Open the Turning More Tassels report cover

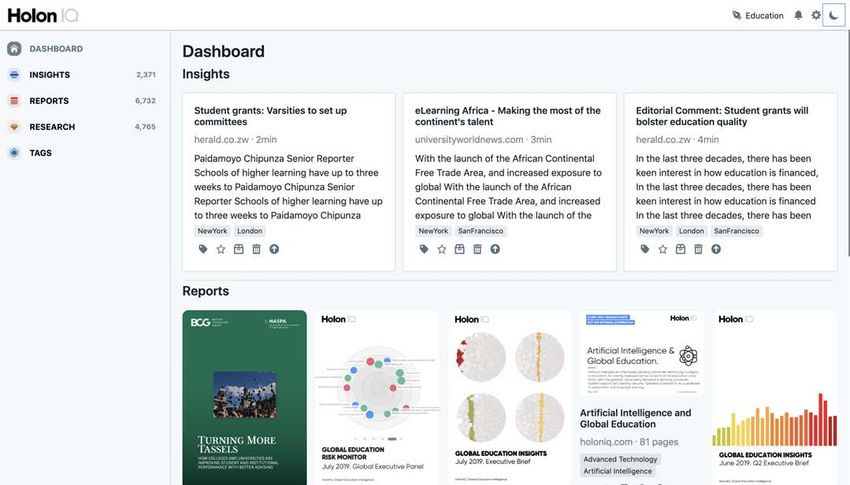[x=244, y=397]
